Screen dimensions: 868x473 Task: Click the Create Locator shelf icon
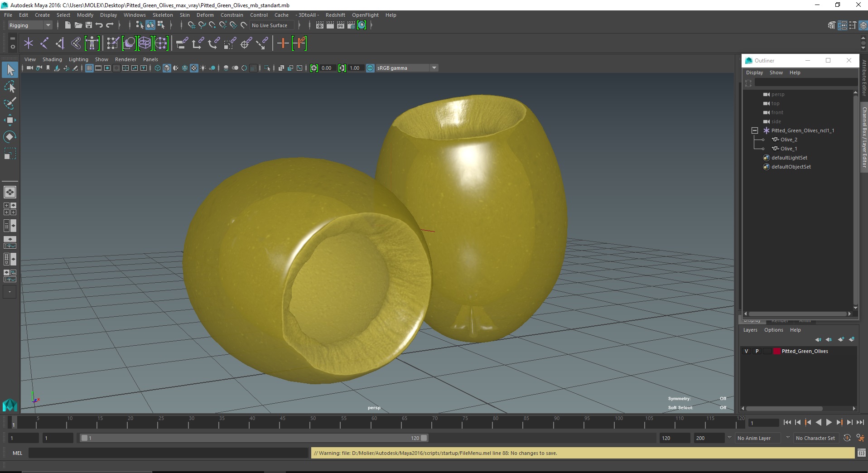coord(29,43)
